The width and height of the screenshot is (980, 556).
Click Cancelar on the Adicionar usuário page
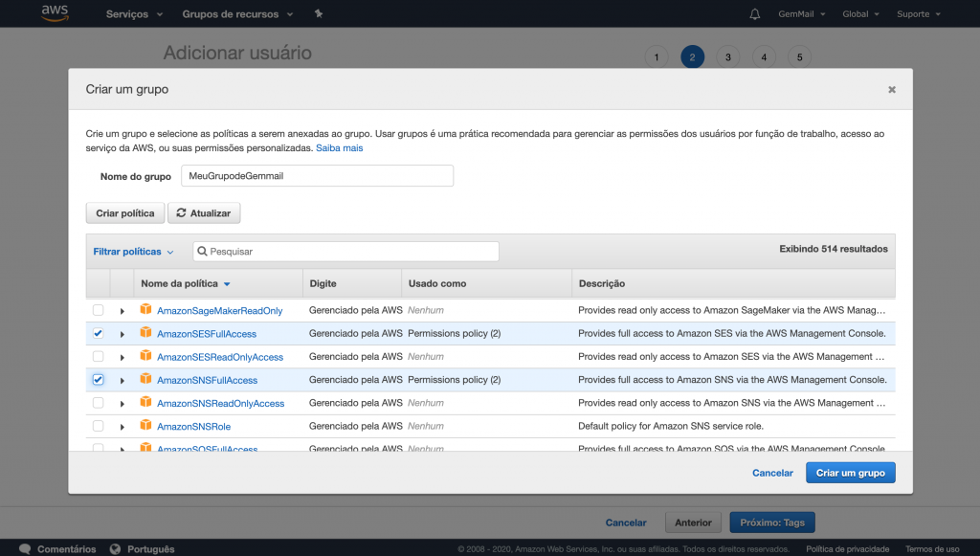point(626,523)
